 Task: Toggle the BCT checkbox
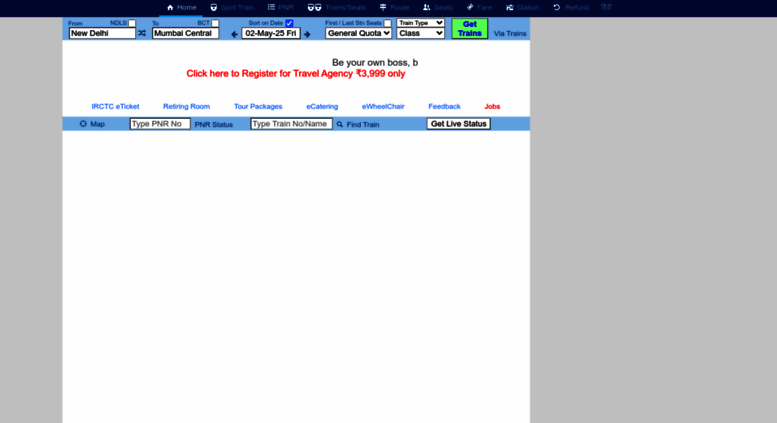215,23
